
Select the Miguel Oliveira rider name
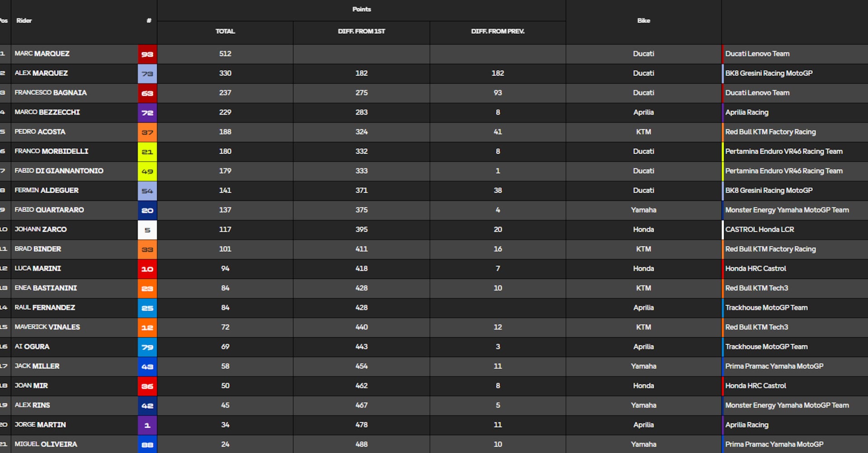pos(46,444)
